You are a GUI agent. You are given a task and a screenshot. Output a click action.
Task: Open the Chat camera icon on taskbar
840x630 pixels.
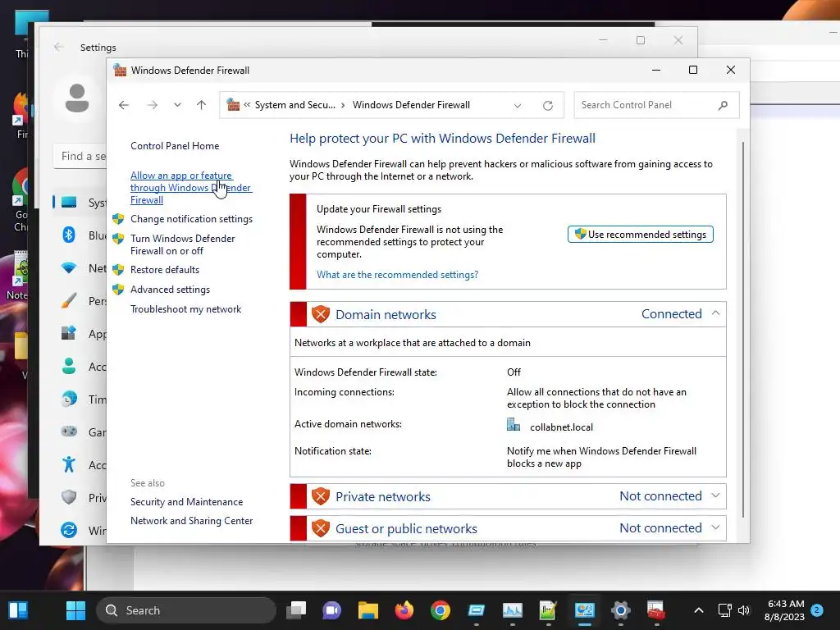331,610
